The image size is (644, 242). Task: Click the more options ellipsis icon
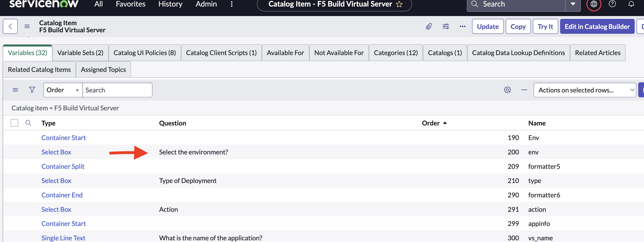pyautogui.click(x=463, y=26)
